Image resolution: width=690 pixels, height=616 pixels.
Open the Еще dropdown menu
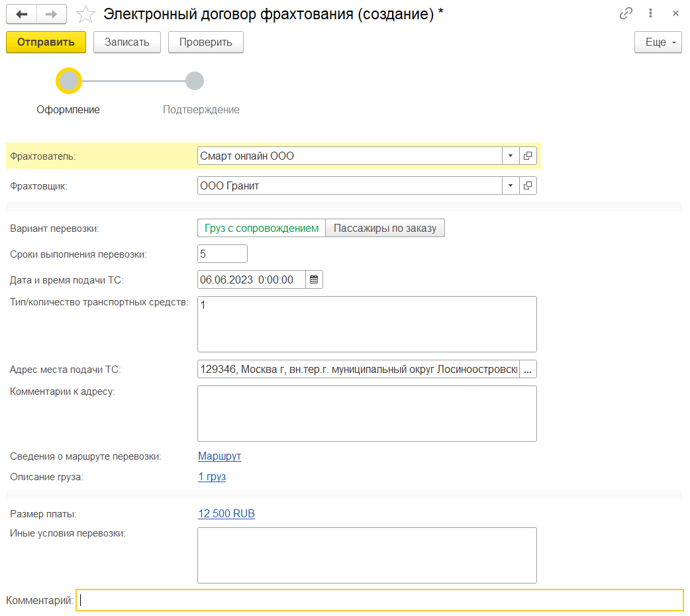tap(658, 42)
